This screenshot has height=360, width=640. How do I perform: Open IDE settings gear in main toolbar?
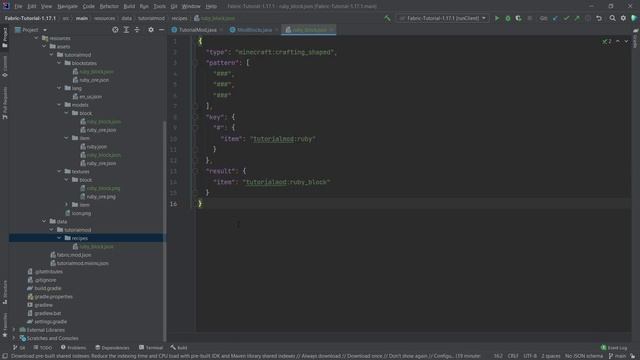point(623,18)
